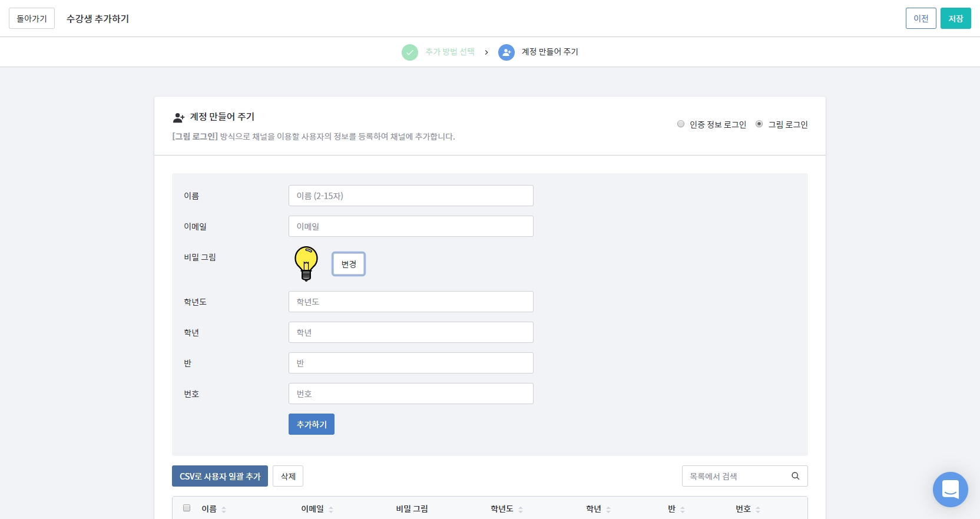Click the yellow light bulb secret picture
Viewport: 980px width, 519px height.
coord(306,263)
